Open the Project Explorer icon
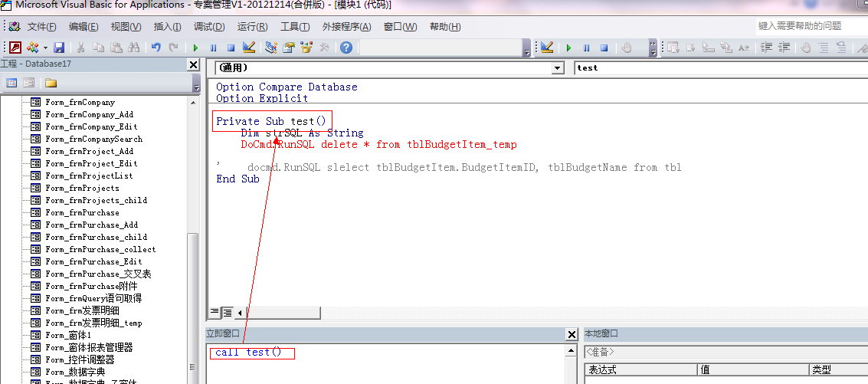The width and height of the screenshot is (868, 384). click(270, 48)
